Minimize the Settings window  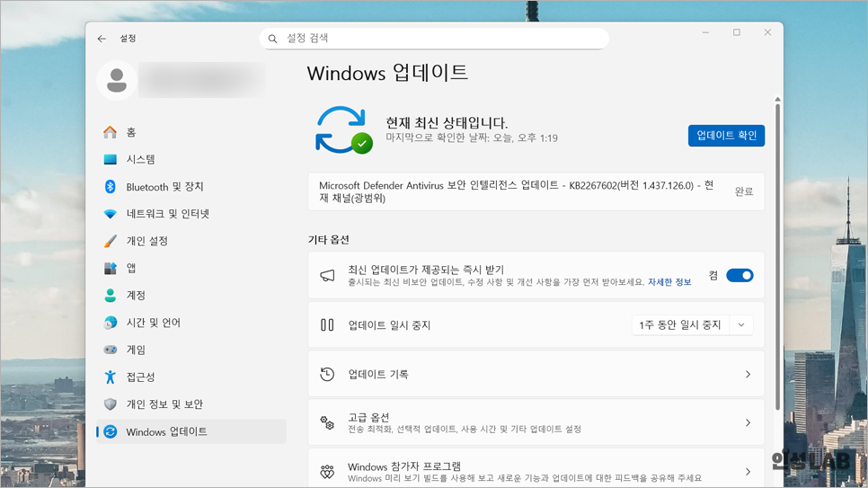(x=705, y=32)
